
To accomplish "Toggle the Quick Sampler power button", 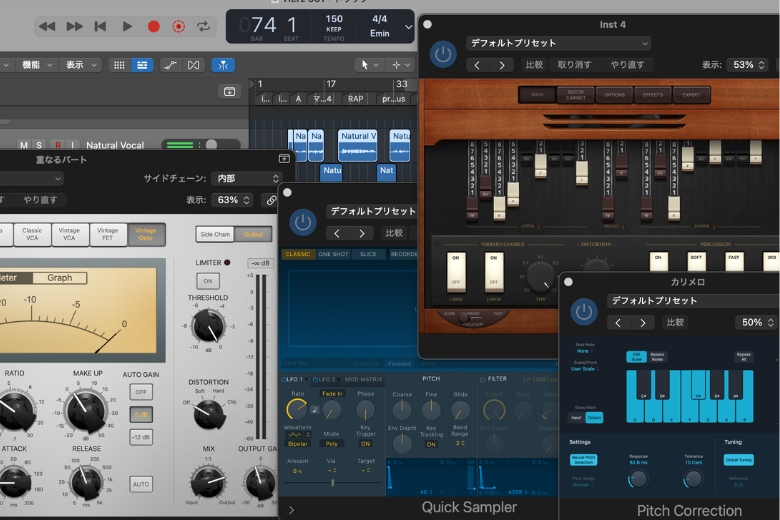I will [x=302, y=222].
